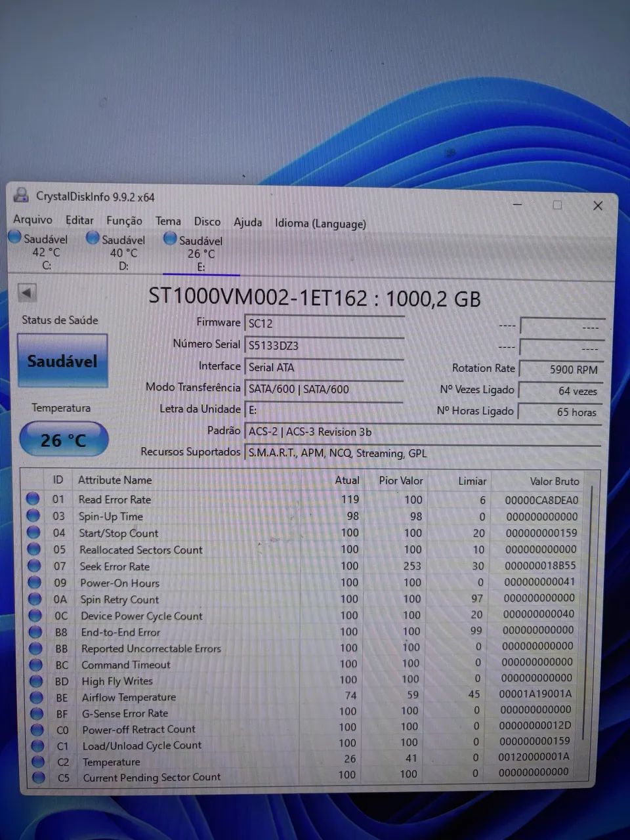Click status circle of Read Error Rate
The image size is (630, 840).
32,499
